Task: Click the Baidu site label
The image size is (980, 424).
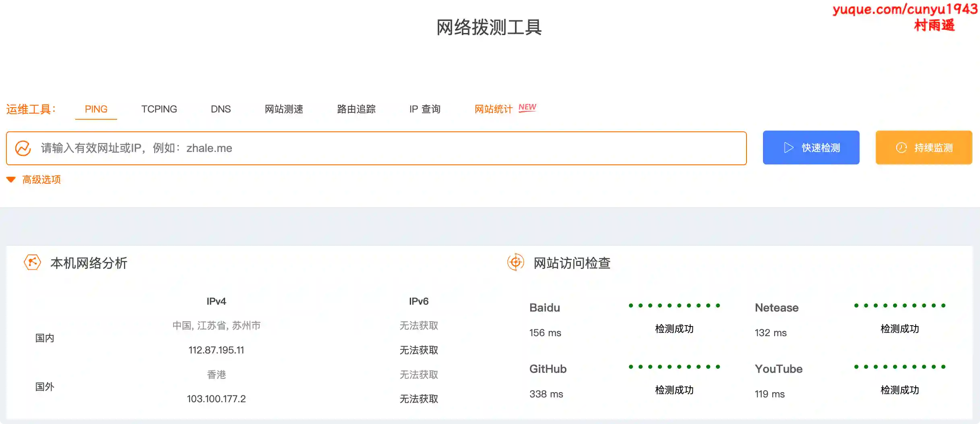Action: point(545,308)
